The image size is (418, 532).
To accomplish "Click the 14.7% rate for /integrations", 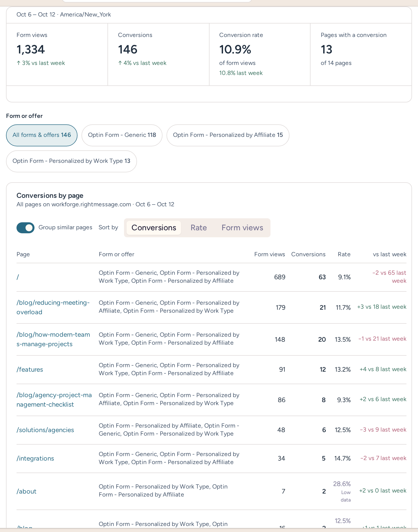I will click(x=342, y=458).
